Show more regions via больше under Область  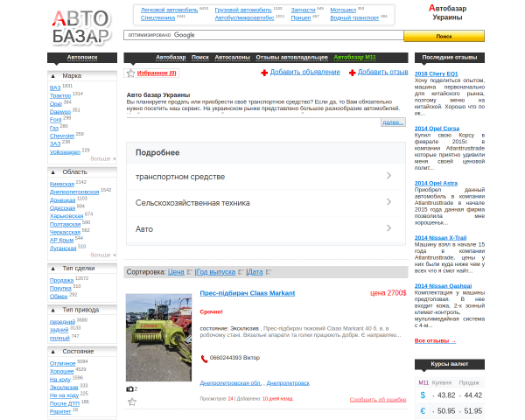[x=102, y=255]
